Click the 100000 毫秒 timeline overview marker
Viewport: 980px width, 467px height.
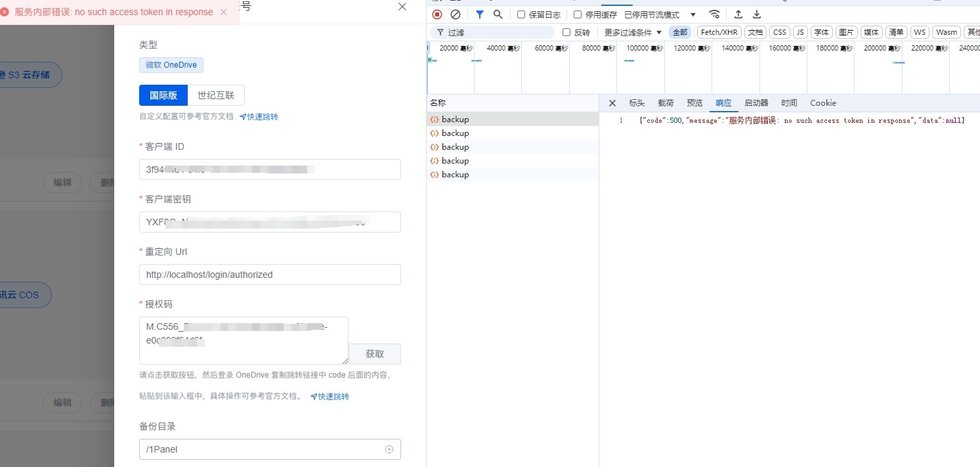pos(645,48)
